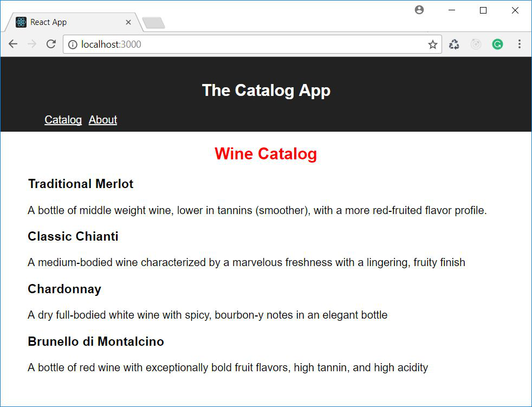The image size is (532, 407).
Task: Click the site info icon before localhost
Action: coord(73,44)
